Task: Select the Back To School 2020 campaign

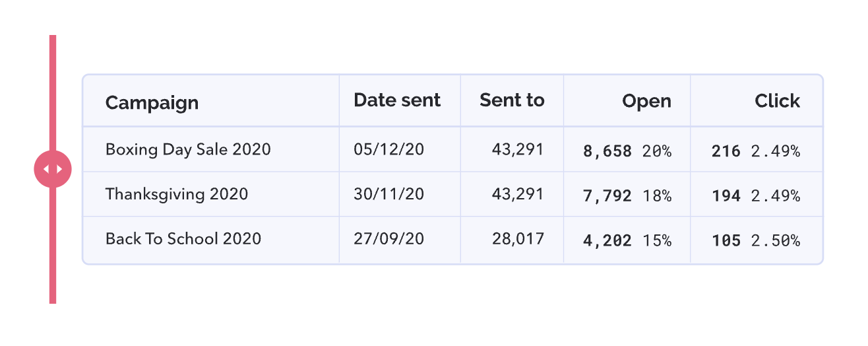Action: tap(183, 238)
